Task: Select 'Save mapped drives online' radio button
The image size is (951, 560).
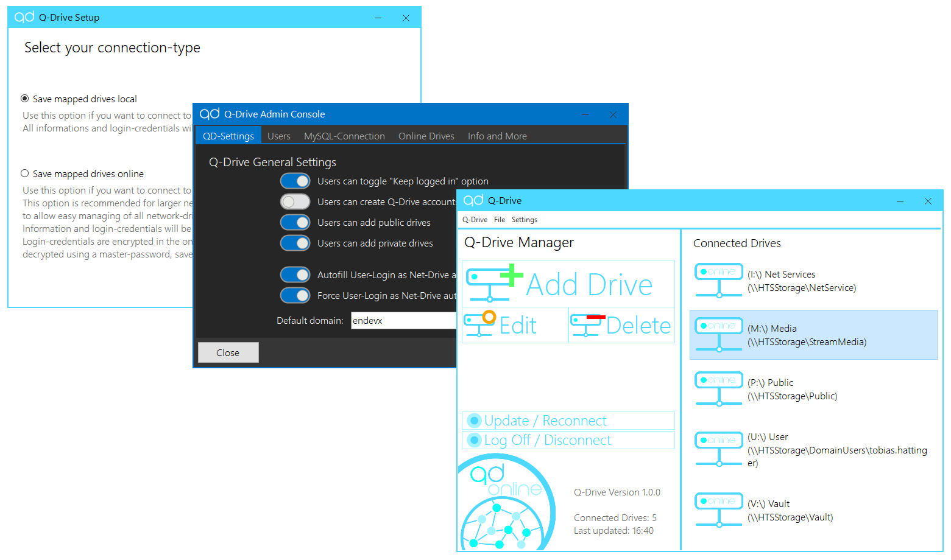Action: click(25, 173)
